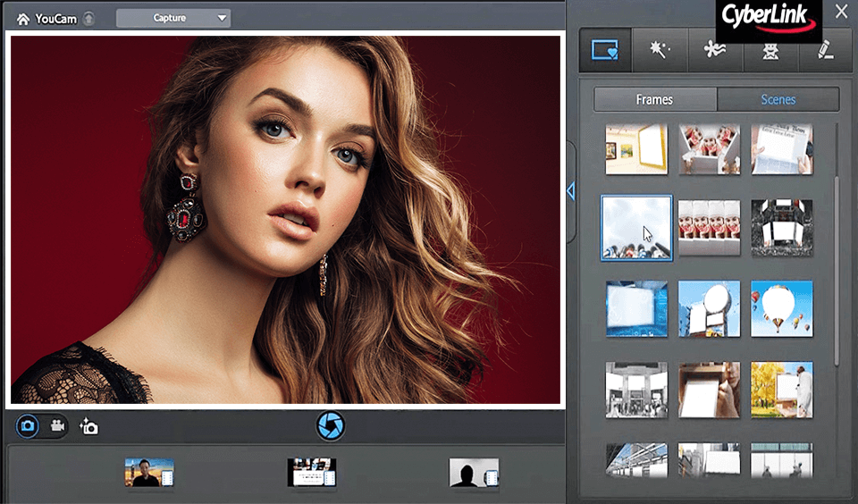Select the dark multi-screen stage scene

(x=781, y=228)
